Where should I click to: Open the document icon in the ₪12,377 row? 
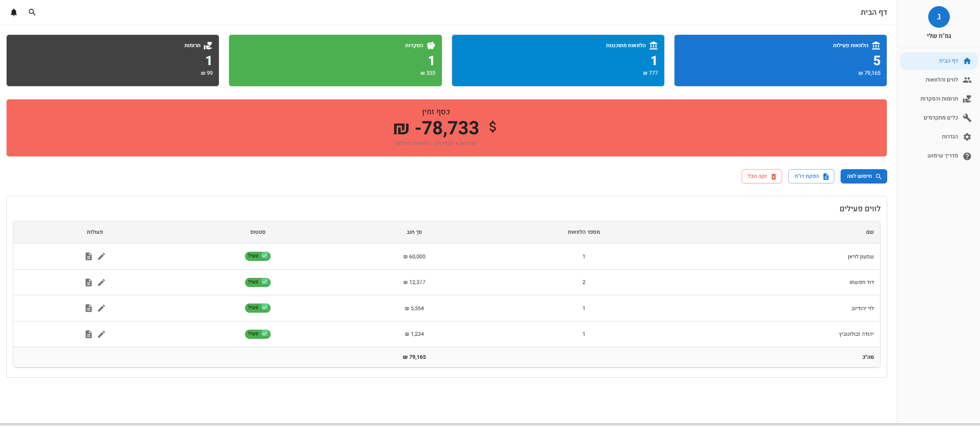pyautogui.click(x=89, y=282)
